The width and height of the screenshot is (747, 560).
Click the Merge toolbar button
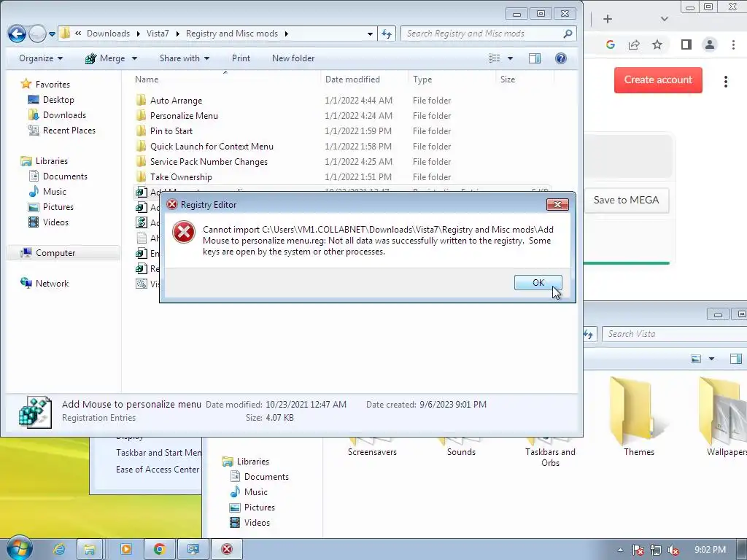[105, 58]
